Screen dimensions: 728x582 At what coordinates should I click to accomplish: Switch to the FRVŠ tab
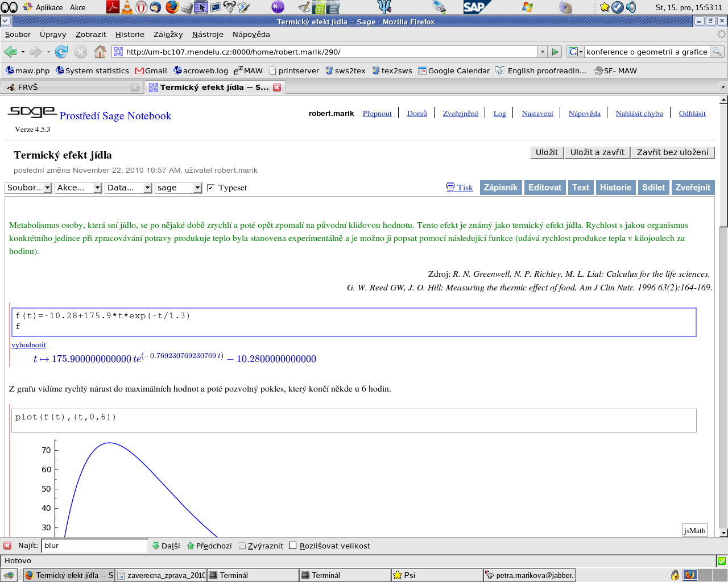click(68, 87)
